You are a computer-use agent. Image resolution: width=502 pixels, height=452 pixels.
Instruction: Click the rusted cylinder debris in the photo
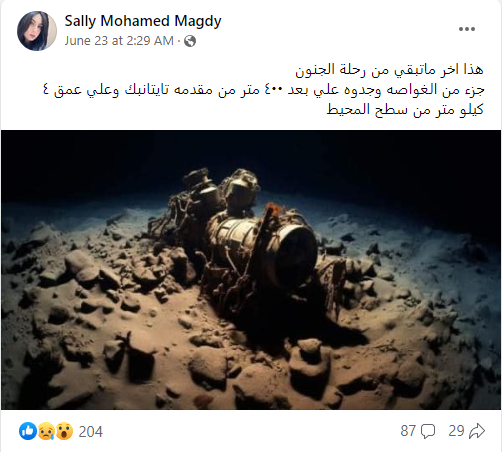[x=263, y=245]
